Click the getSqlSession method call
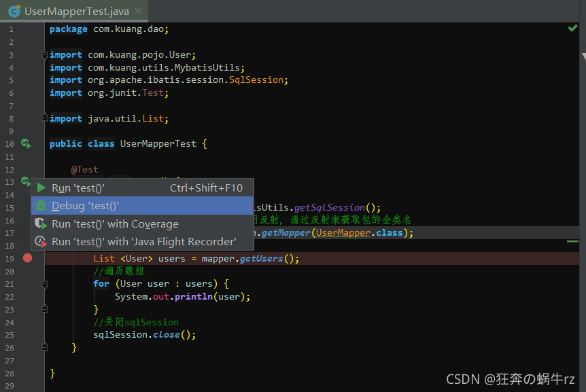Image resolution: width=586 pixels, height=392 pixels. tap(330, 208)
